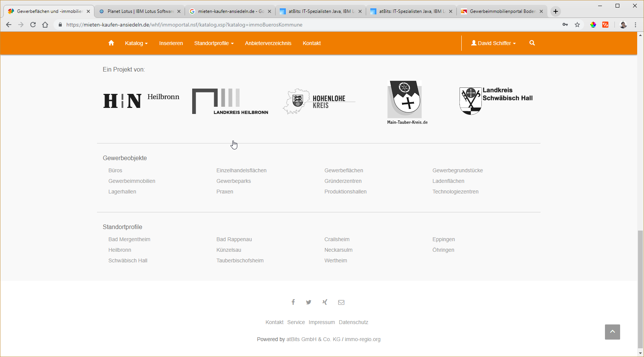
Task: Click the browser address bar URL
Action: point(184,25)
